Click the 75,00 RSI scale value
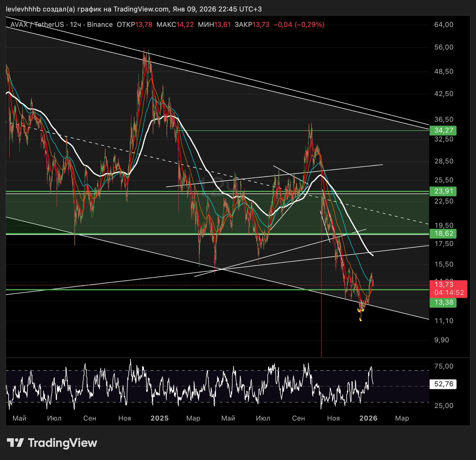This screenshot has height=460, width=476. pyautogui.click(x=444, y=366)
